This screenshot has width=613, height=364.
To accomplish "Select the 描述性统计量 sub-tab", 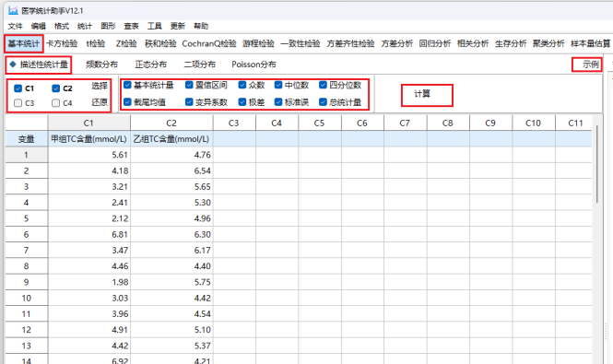I will [39, 65].
